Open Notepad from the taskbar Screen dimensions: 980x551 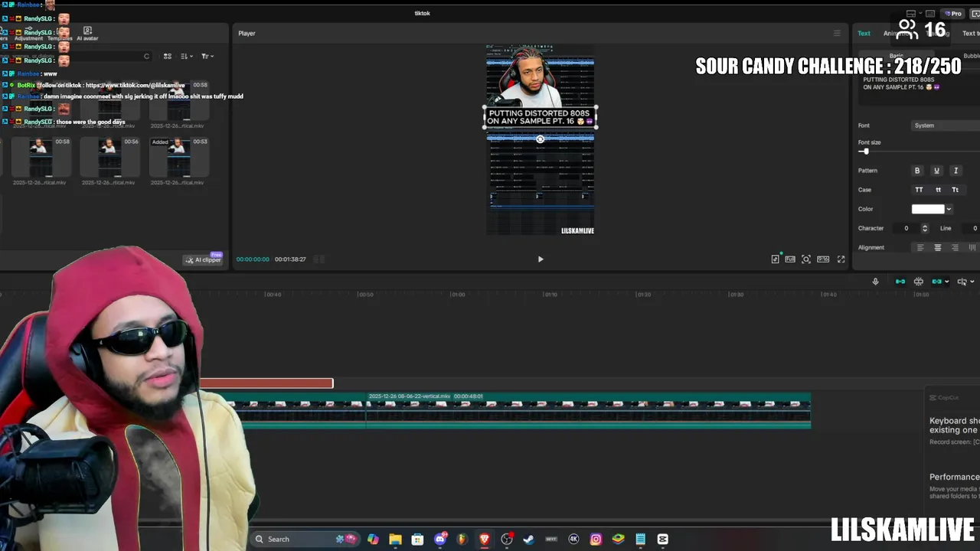coord(640,540)
